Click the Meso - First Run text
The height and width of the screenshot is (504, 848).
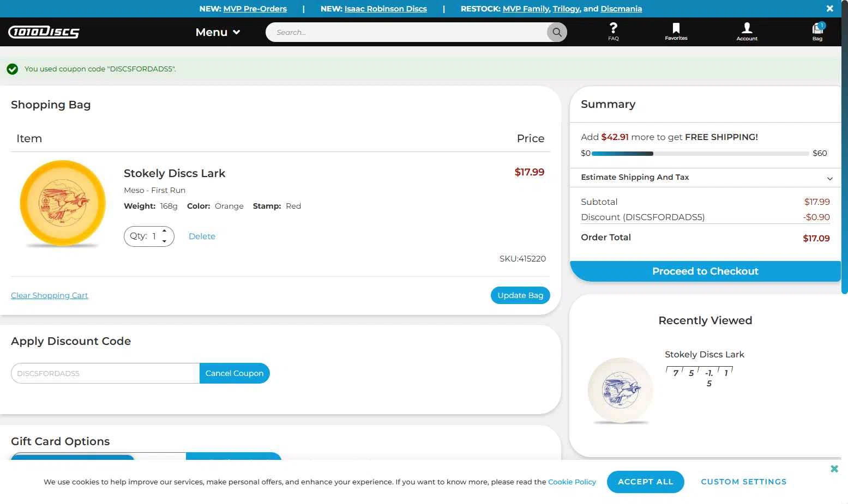click(155, 190)
